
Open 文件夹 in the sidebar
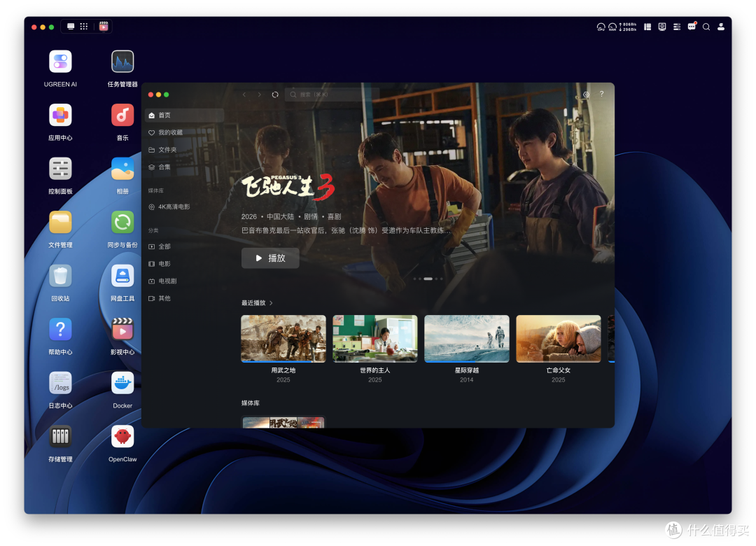click(x=184, y=150)
